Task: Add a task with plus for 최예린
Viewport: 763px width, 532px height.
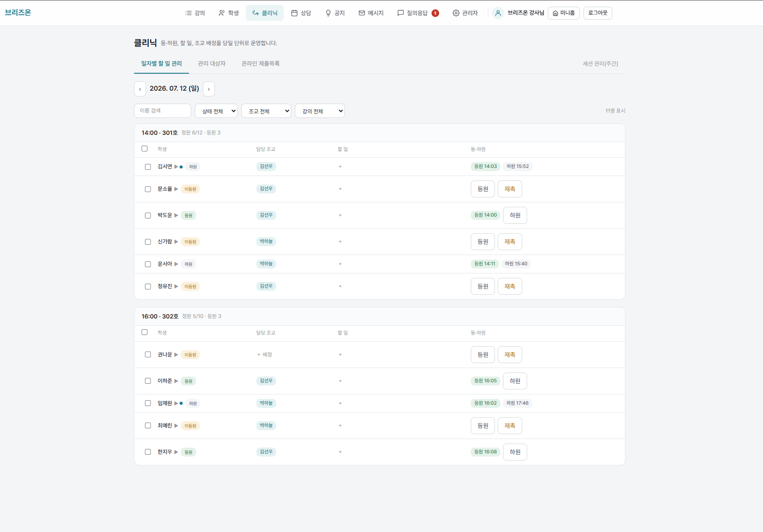Action: 340,426
